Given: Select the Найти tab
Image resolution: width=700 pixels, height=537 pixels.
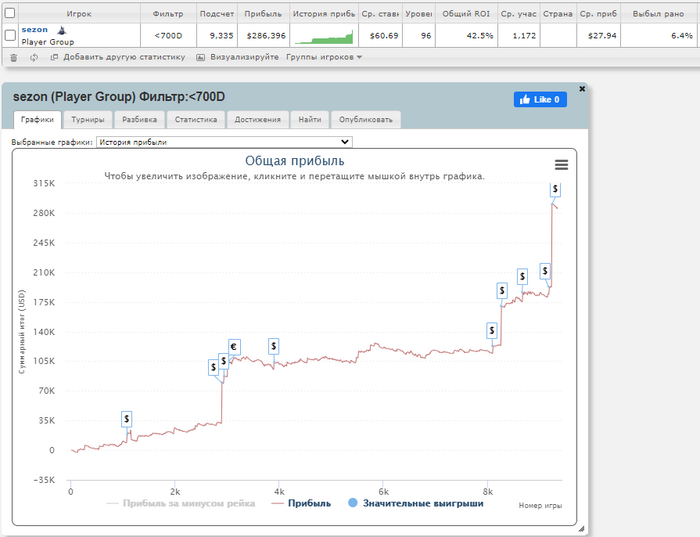Looking at the screenshot, I should [310, 120].
